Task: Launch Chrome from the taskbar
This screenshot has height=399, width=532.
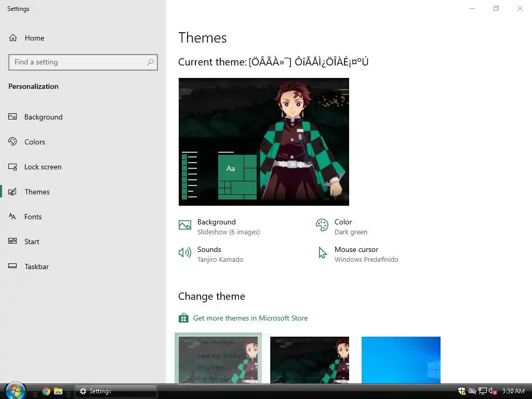Action: pyautogui.click(x=46, y=391)
